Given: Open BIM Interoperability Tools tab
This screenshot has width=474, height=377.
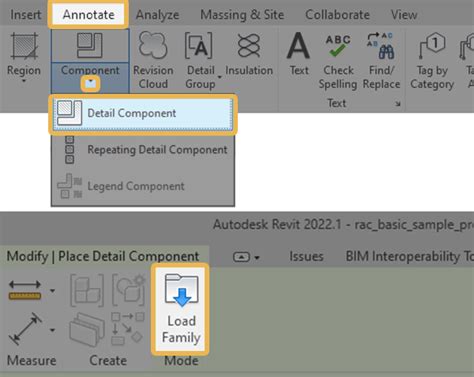Looking at the screenshot, I should click(x=409, y=256).
